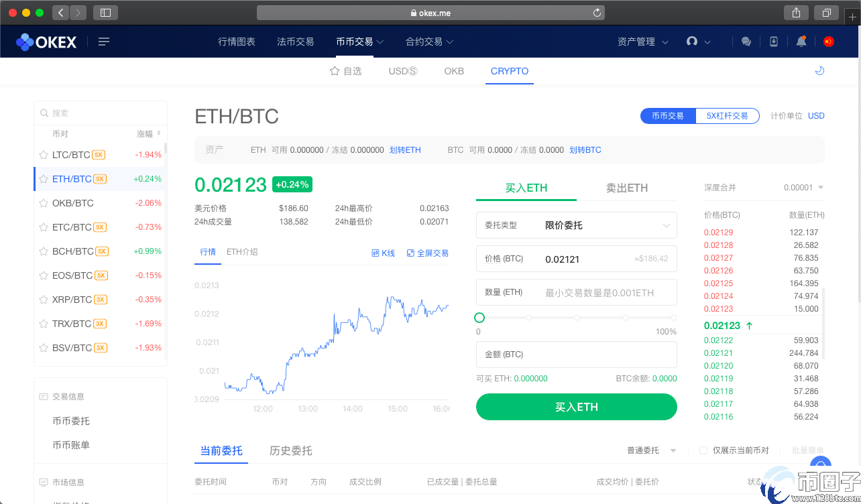The width and height of the screenshot is (861, 504).
Task: Expand 资产管理 dropdown
Action: click(x=643, y=42)
